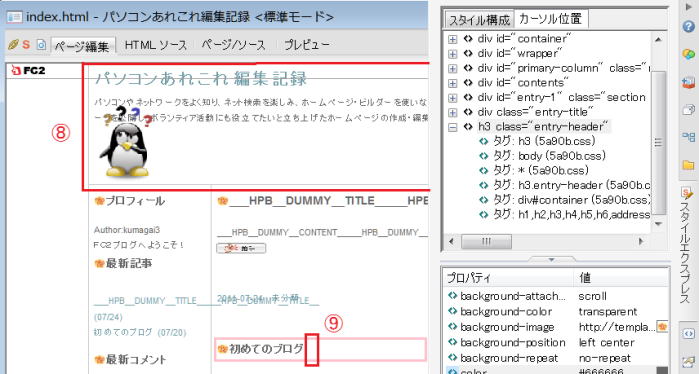Screen dimensions: 699x374
Task: Click the 初めてのブログ entry header
Action: [320, 349]
